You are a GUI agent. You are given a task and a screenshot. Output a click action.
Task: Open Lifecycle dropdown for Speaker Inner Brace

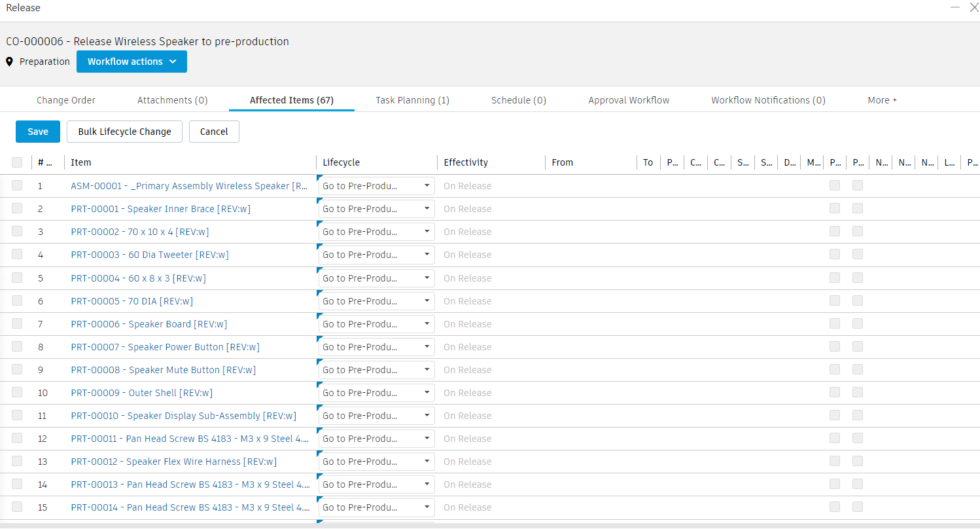pos(376,209)
